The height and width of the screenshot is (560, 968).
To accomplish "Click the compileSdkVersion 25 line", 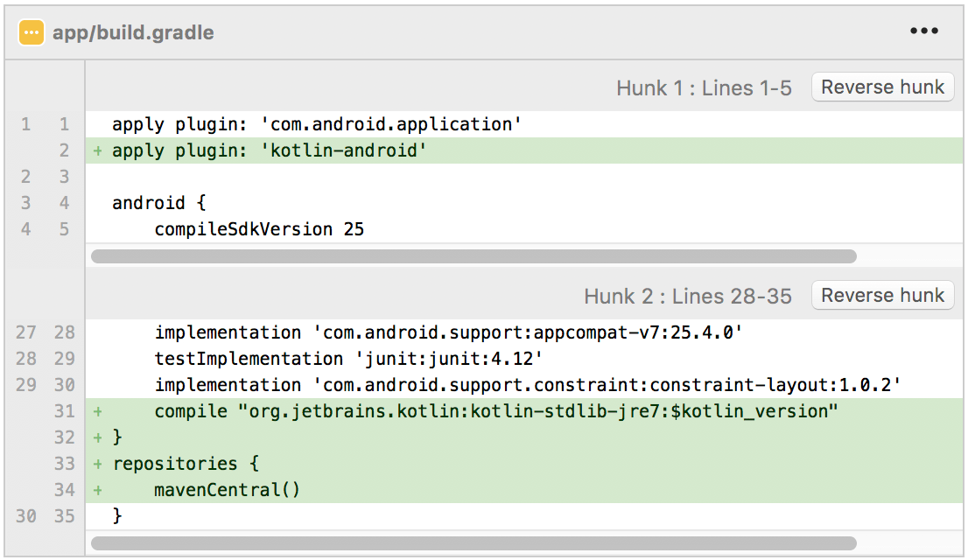I will tap(259, 229).
